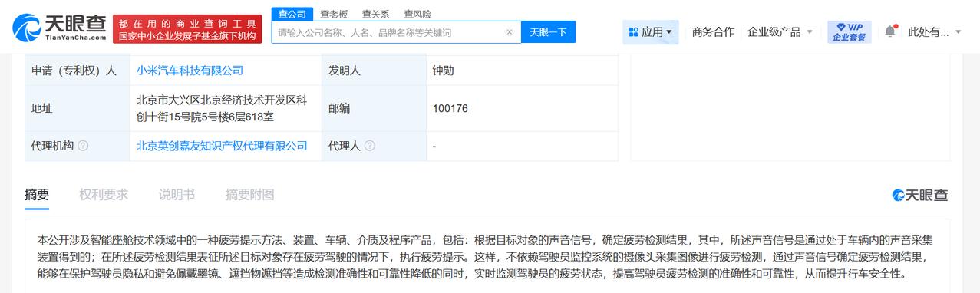
Task: Switch to the 权利要求 tab
Action: (x=104, y=195)
